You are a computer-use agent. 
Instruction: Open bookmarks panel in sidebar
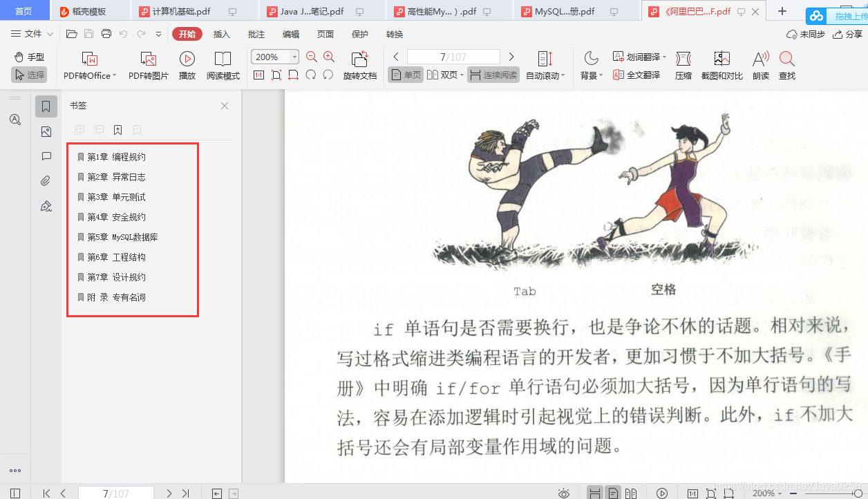point(46,106)
